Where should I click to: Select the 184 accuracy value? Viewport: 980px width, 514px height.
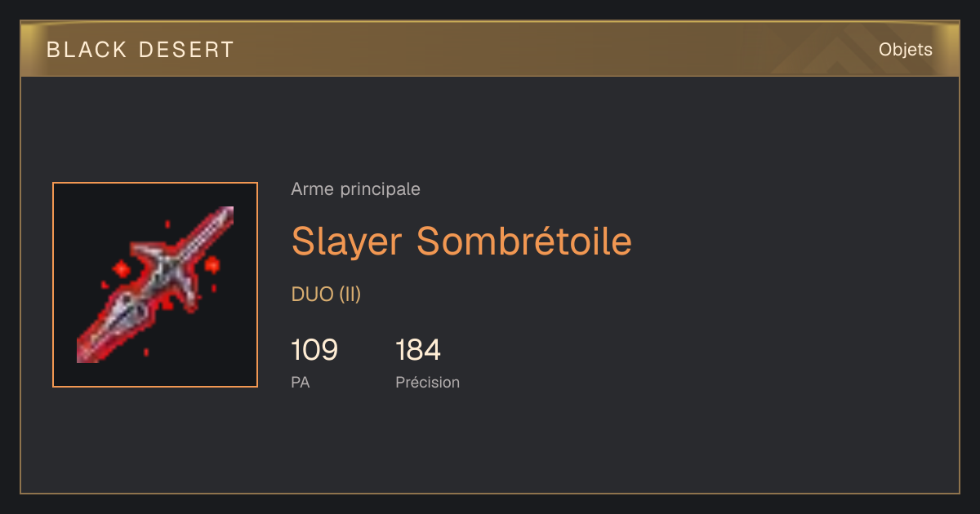(x=418, y=350)
